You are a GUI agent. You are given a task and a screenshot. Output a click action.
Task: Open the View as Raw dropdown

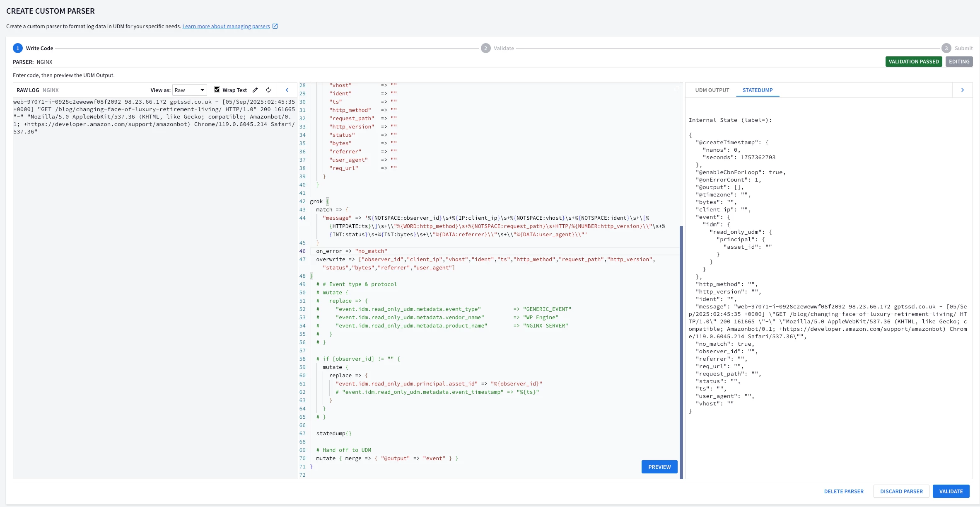[x=190, y=90]
